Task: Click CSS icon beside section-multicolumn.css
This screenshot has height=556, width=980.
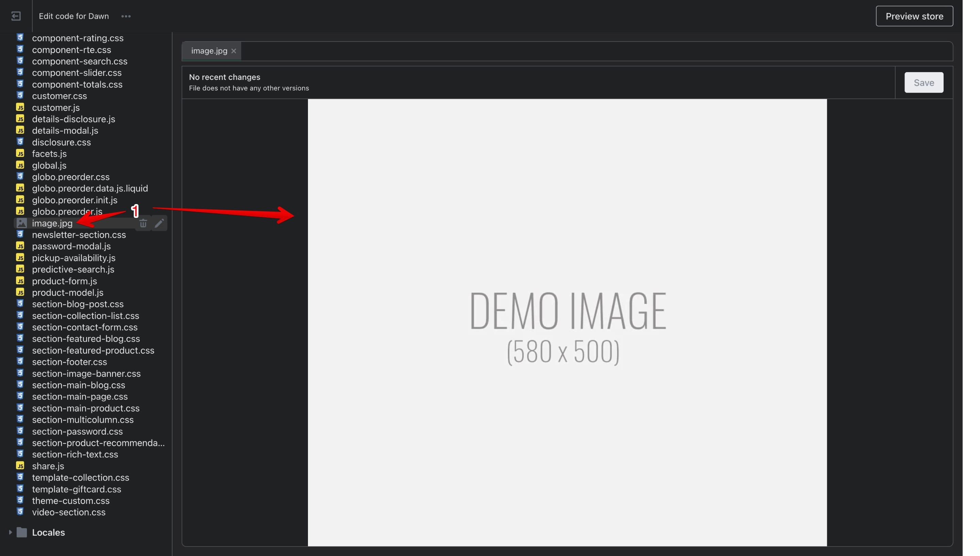Action: 20,419
